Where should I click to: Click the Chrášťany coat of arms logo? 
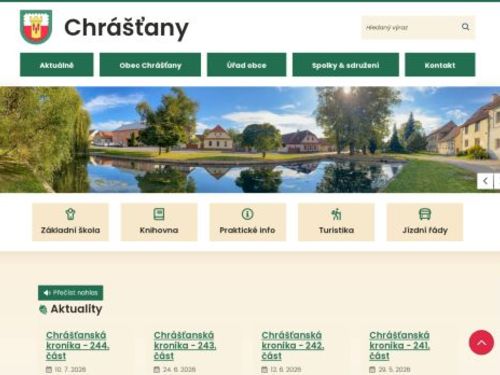[x=36, y=27]
